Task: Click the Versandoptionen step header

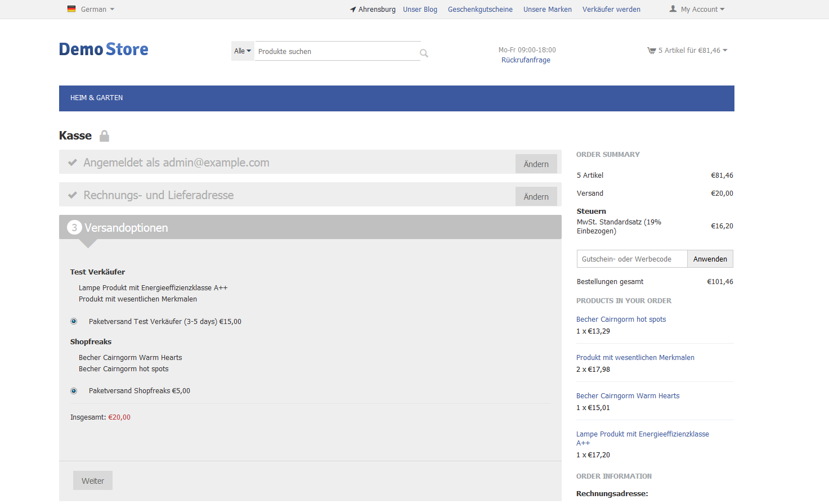Action: click(310, 227)
